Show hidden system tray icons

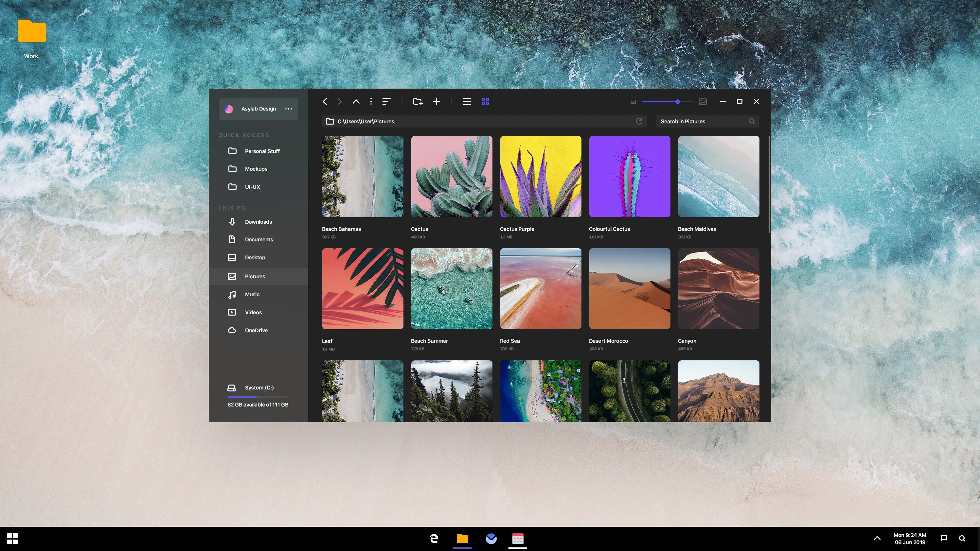[x=877, y=538]
